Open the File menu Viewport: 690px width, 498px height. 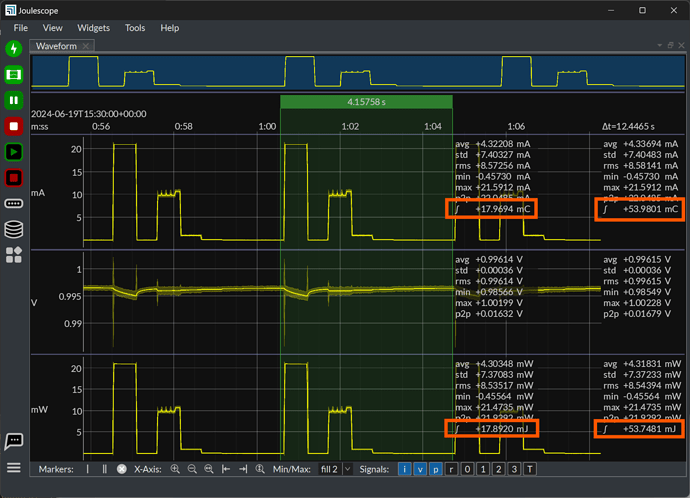[21, 28]
